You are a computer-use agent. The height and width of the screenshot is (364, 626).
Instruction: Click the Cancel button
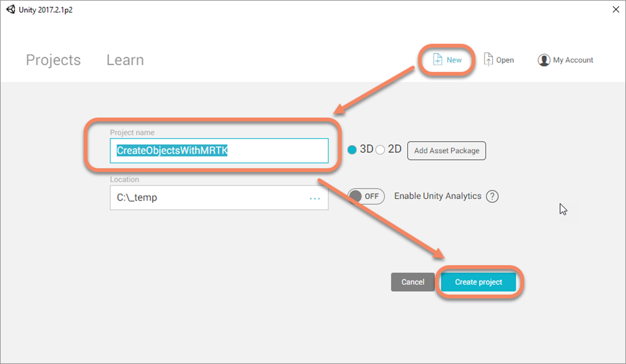pyautogui.click(x=413, y=282)
